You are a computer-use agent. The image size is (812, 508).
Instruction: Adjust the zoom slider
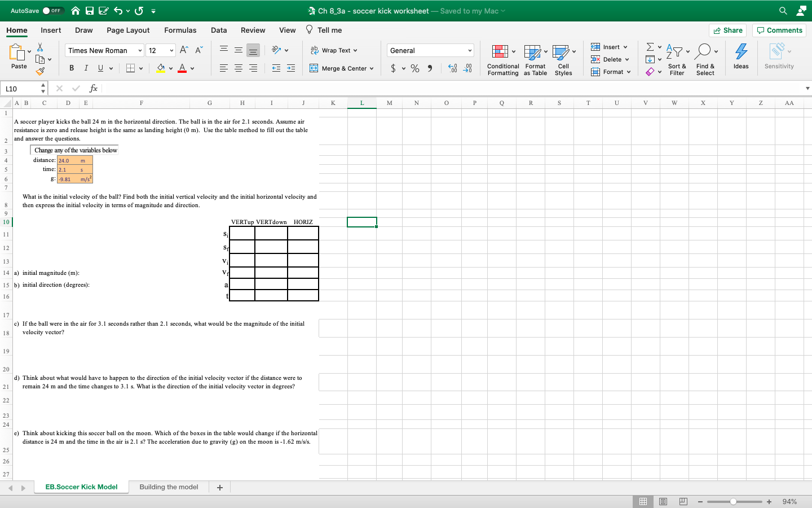click(x=733, y=501)
